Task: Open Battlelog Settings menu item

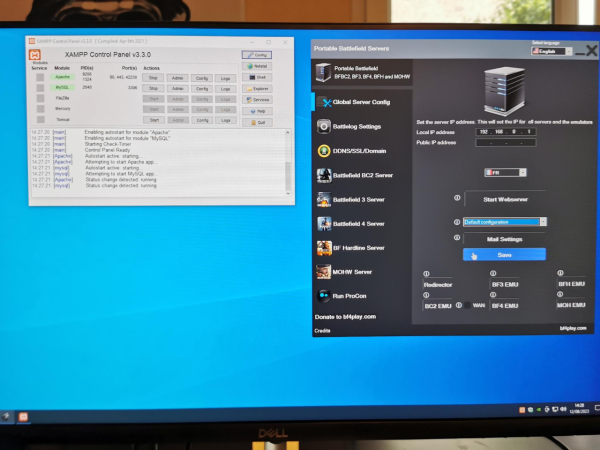Action: tap(349, 127)
